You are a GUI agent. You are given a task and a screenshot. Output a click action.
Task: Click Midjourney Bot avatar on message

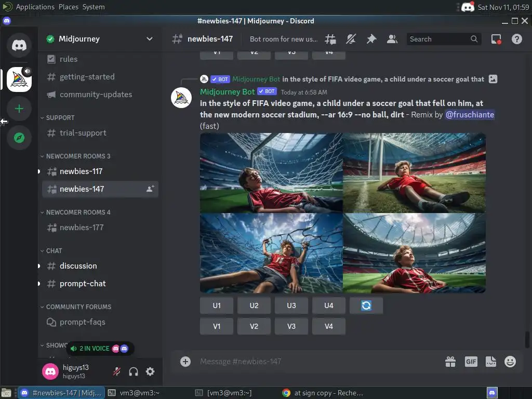pos(181,98)
